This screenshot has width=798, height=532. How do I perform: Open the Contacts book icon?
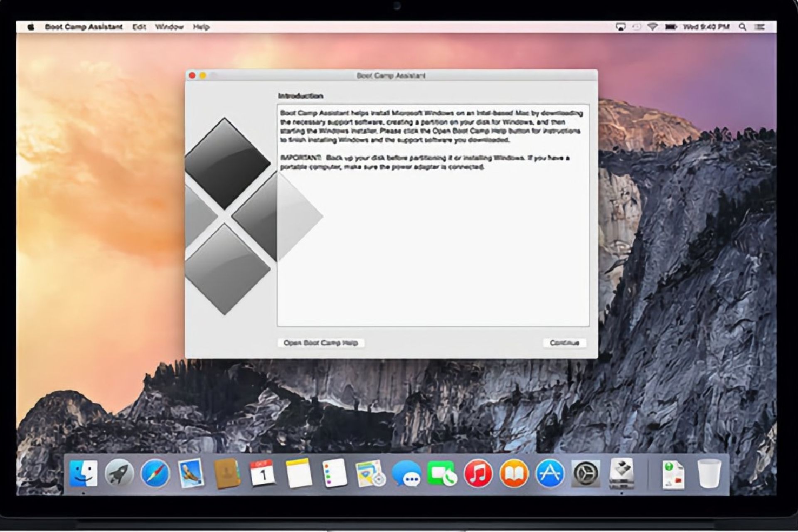coord(227,474)
